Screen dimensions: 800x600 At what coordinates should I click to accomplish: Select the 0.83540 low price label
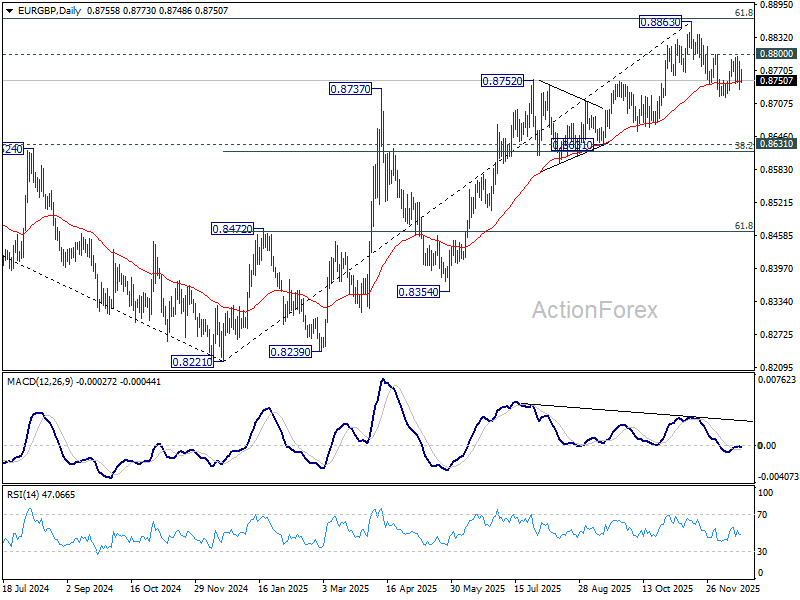pyautogui.click(x=418, y=292)
